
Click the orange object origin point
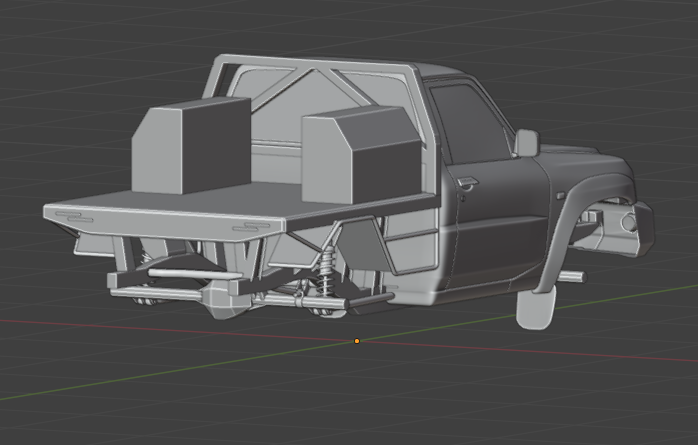(357, 341)
